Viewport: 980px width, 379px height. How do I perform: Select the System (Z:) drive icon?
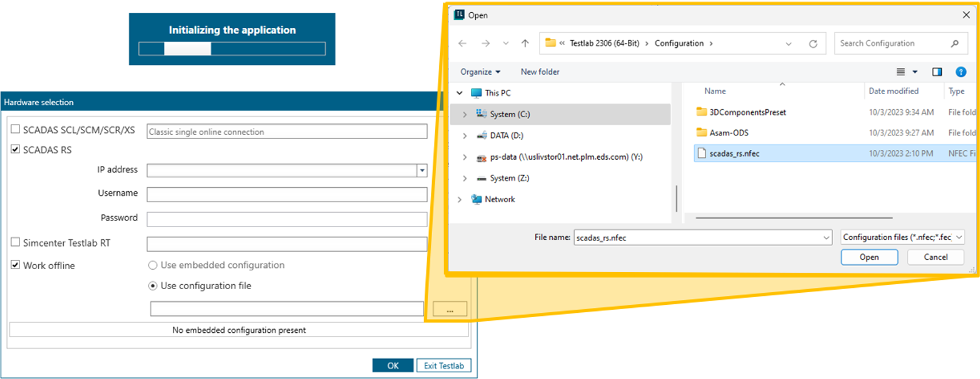click(x=482, y=179)
